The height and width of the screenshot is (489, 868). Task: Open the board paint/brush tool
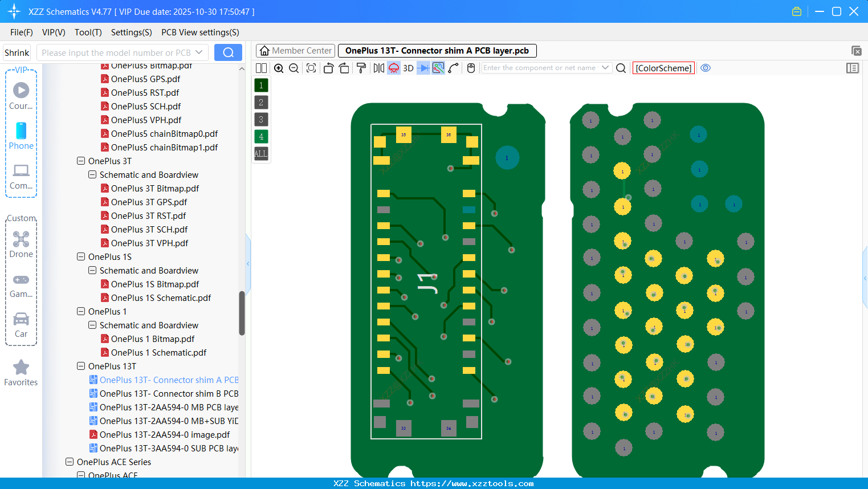361,68
